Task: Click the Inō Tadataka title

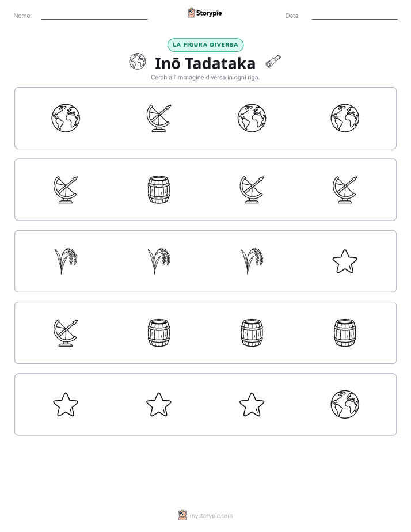Action: 205,63
